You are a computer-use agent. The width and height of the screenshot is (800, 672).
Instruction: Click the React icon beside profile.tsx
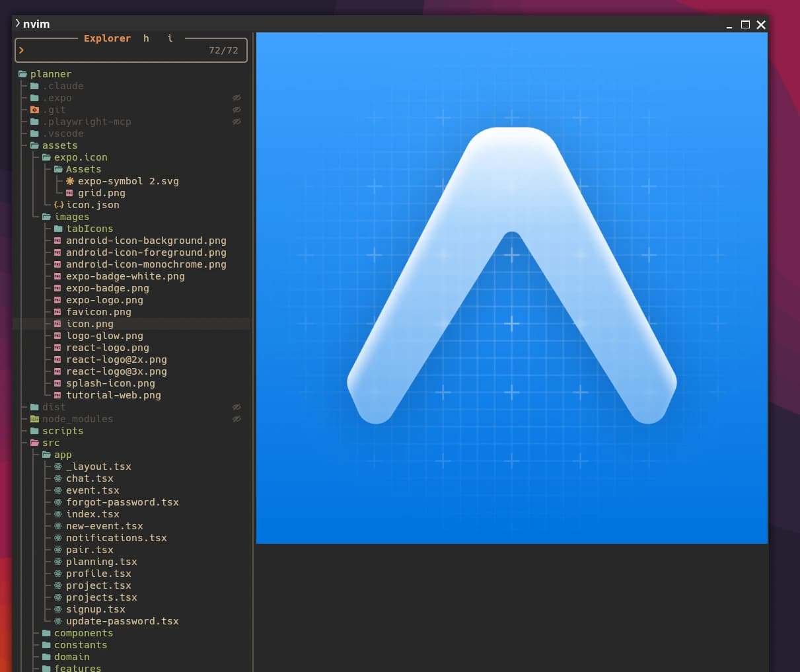58,574
